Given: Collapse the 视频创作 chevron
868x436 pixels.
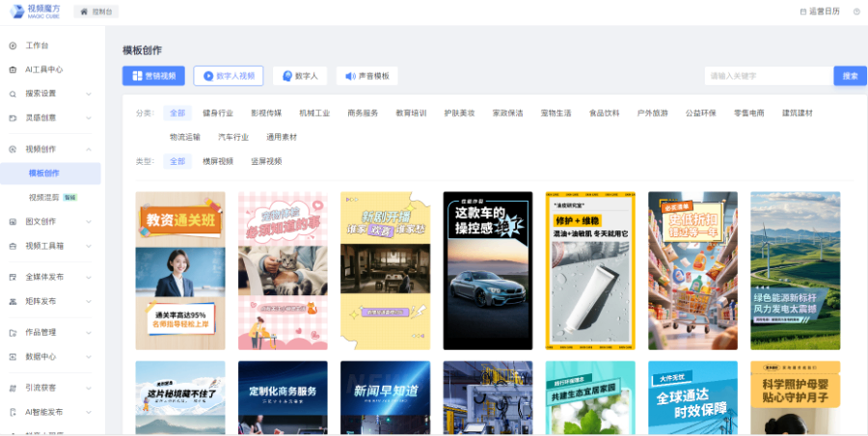Looking at the screenshot, I should pyautogui.click(x=89, y=149).
